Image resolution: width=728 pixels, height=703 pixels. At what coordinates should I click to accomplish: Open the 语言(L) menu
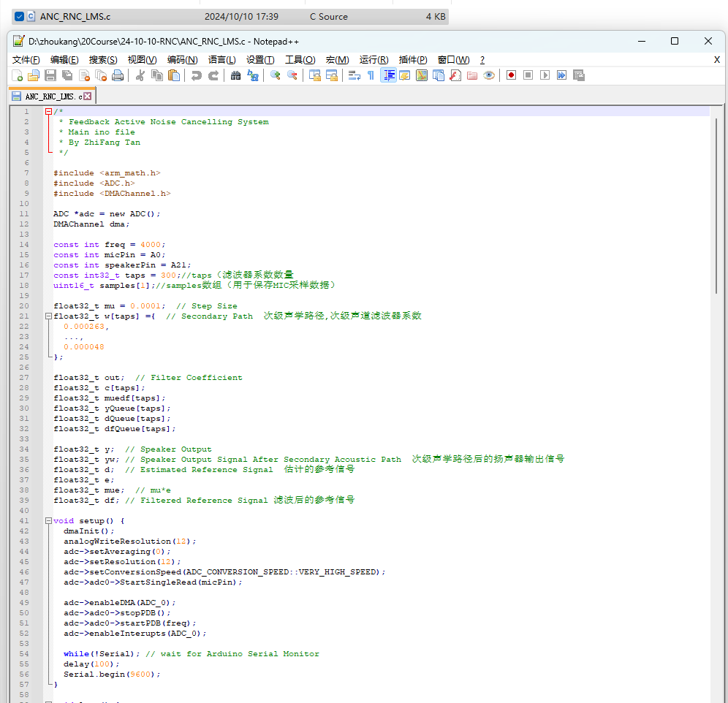[222, 60]
